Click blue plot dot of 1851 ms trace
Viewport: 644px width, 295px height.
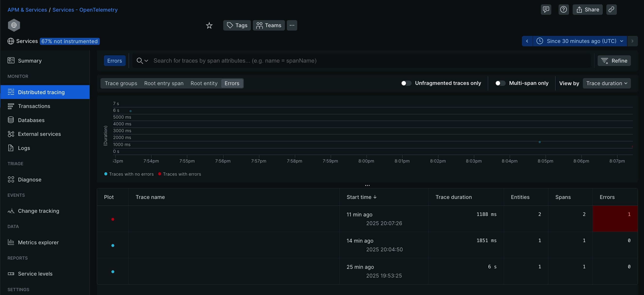coord(113,246)
